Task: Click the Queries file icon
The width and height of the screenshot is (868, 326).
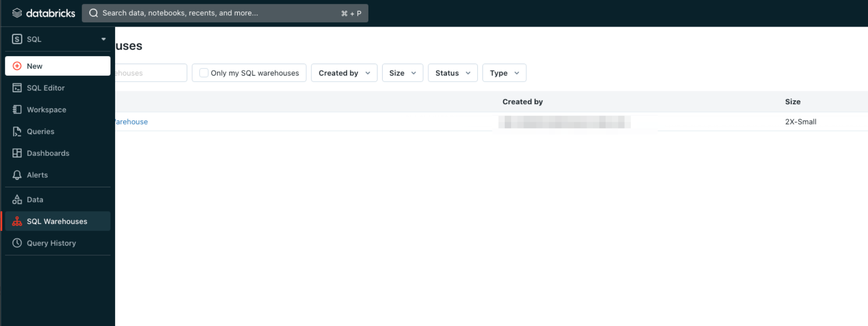Action: (17, 132)
